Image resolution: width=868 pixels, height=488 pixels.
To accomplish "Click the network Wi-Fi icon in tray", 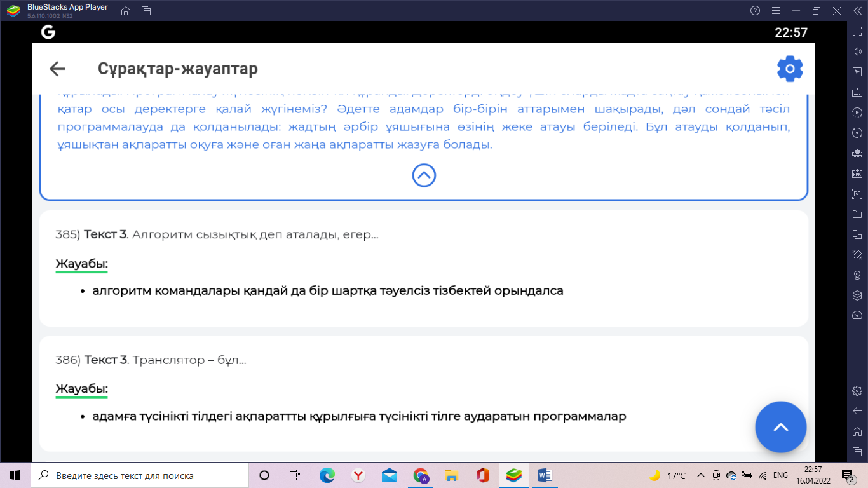I will (762, 475).
